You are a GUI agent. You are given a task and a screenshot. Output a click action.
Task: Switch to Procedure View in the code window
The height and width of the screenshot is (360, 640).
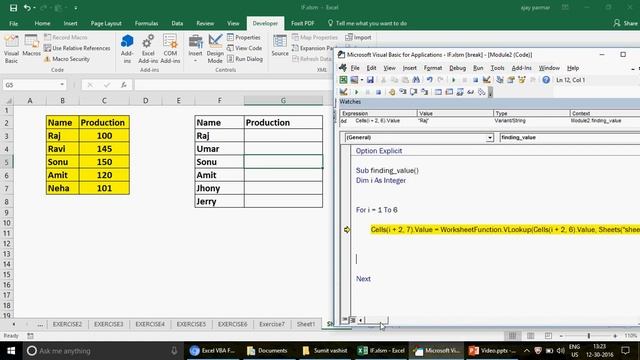345,320
